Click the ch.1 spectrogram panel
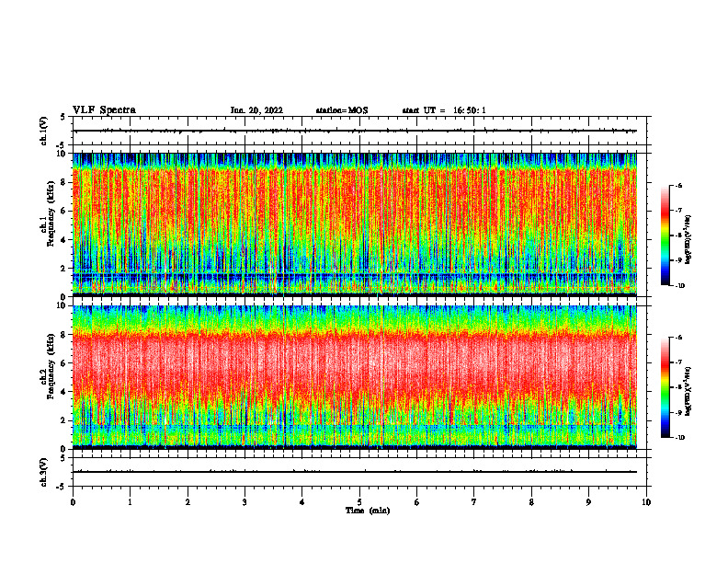 (355, 224)
